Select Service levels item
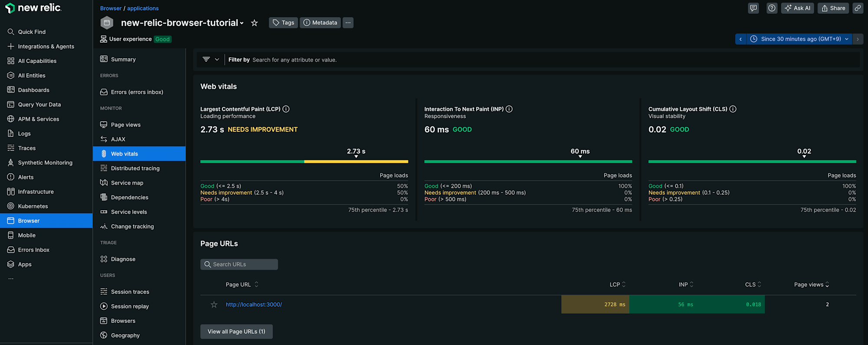 pos(139,212)
